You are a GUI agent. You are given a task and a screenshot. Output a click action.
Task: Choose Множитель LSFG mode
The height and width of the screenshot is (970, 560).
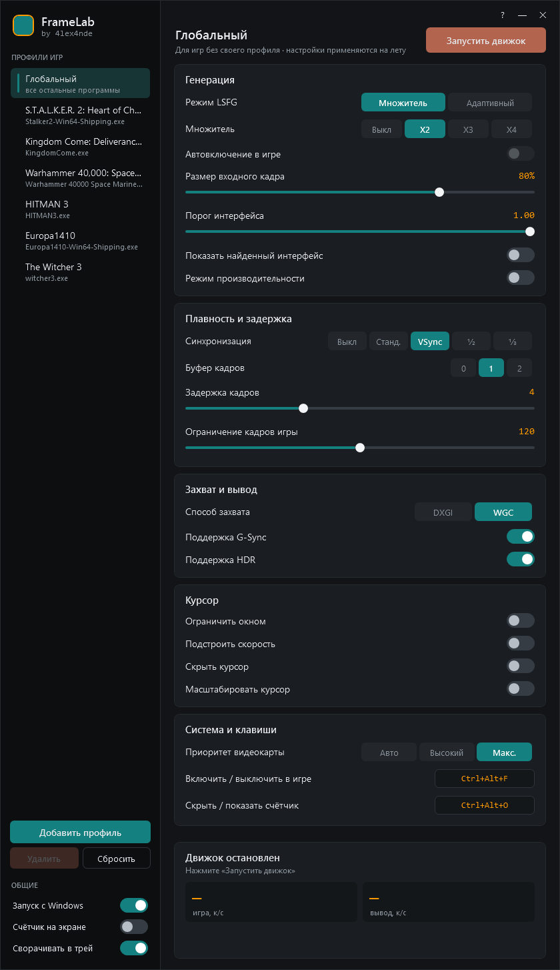(x=403, y=102)
